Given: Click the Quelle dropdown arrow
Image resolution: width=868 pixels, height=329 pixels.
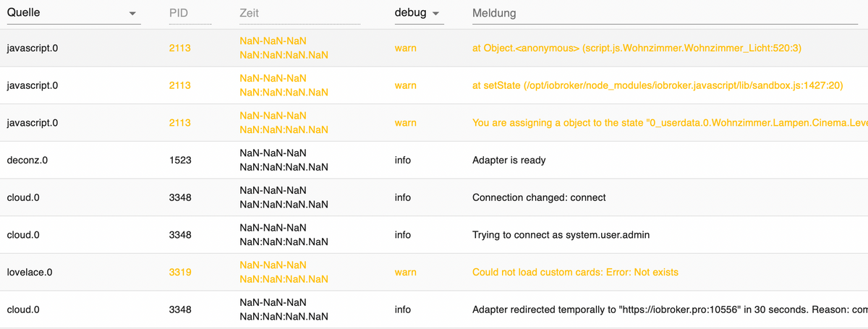Looking at the screenshot, I should pos(132,14).
